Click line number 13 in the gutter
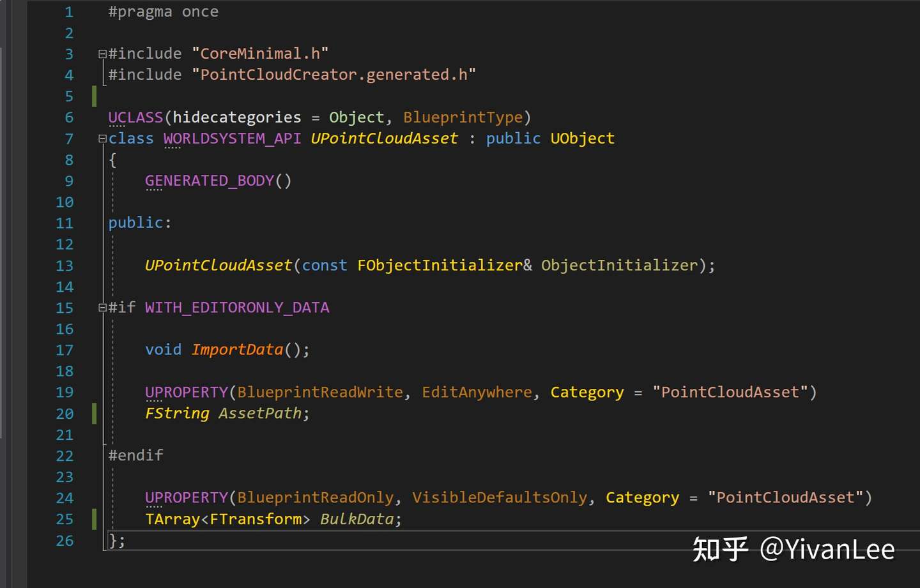 click(x=65, y=266)
